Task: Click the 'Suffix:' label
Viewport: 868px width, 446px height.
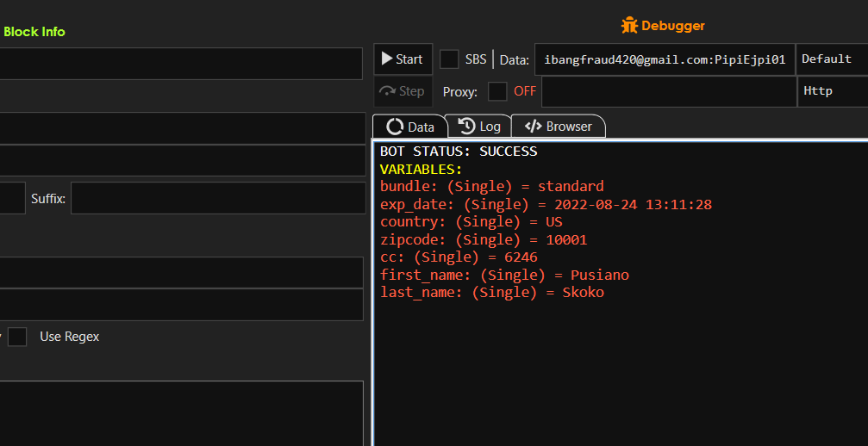Action: click(48, 198)
